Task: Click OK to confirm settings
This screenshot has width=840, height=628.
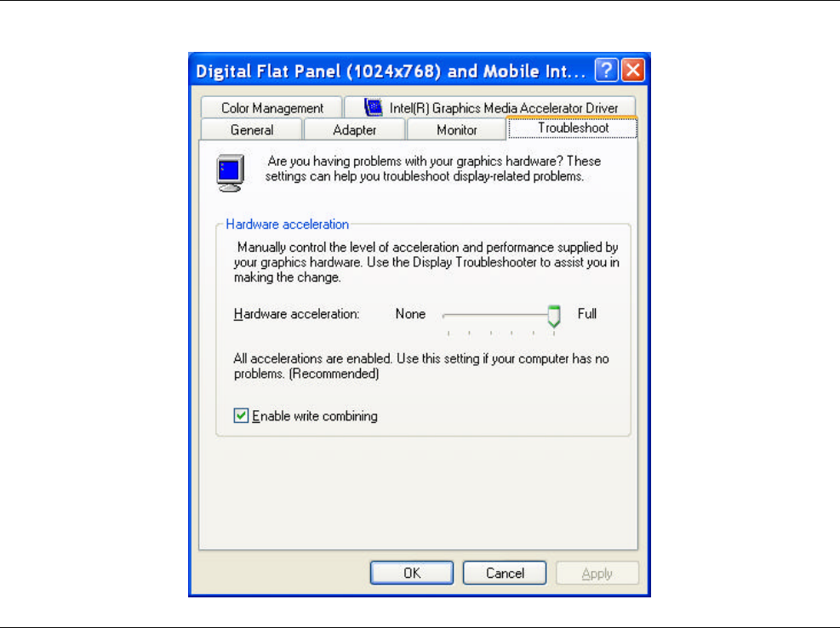Action: pos(411,573)
